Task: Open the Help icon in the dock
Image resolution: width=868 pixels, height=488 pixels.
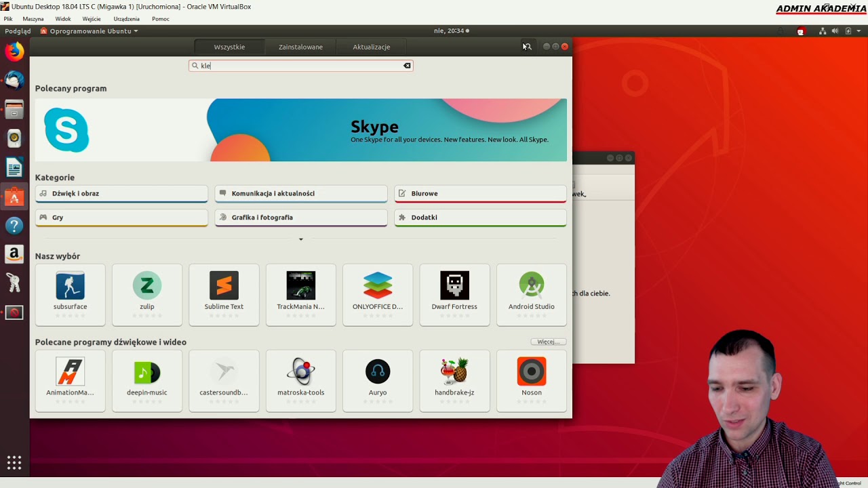Action: pos(14,226)
